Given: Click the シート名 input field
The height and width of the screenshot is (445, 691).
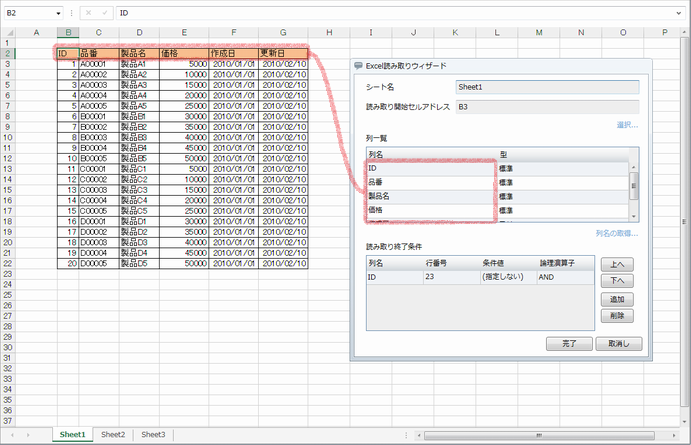Looking at the screenshot, I should click(546, 87).
